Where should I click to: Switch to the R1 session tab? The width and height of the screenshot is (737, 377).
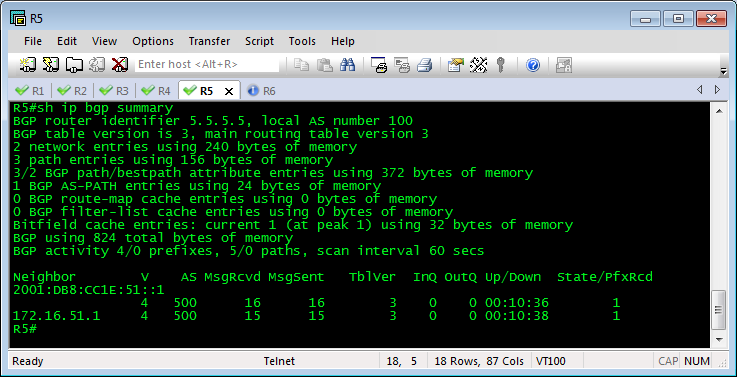[x=30, y=91]
